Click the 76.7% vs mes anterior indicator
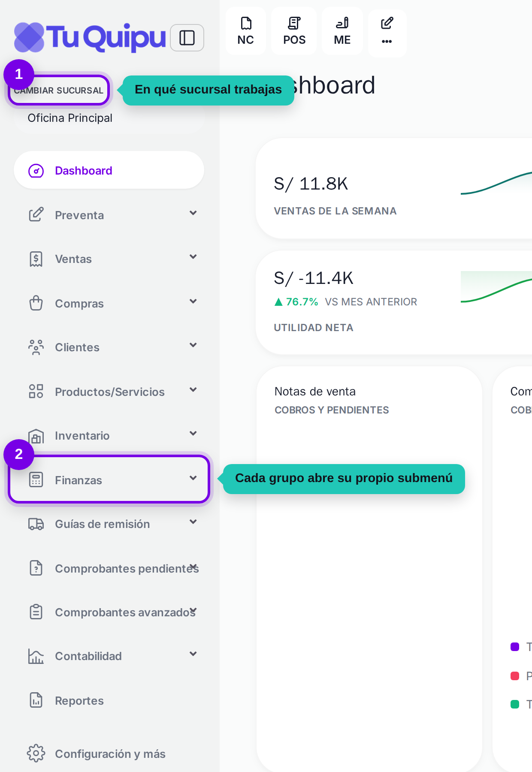532x772 pixels. pos(345,302)
